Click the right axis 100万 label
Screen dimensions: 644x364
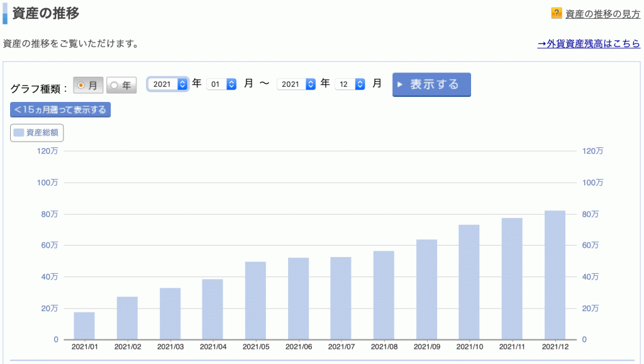pyautogui.click(x=592, y=183)
